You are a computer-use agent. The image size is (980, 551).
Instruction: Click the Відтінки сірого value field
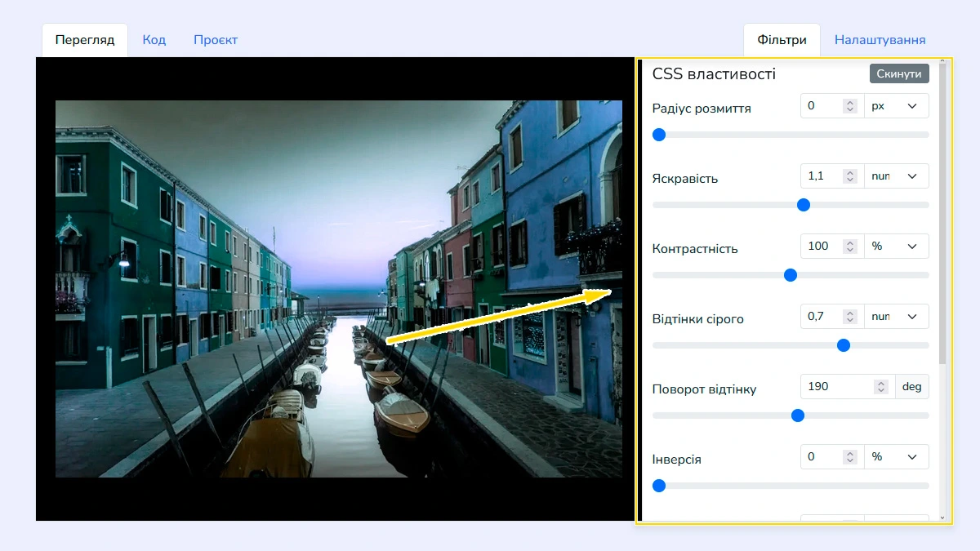[x=822, y=317]
